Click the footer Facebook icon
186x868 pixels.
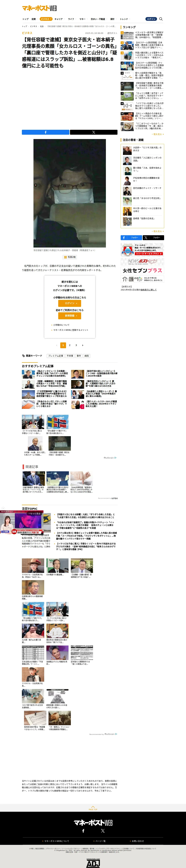point(83,831)
